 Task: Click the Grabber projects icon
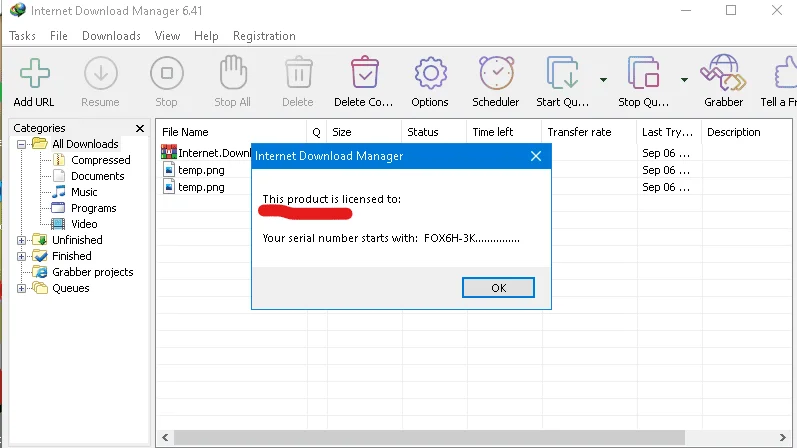click(40, 272)
